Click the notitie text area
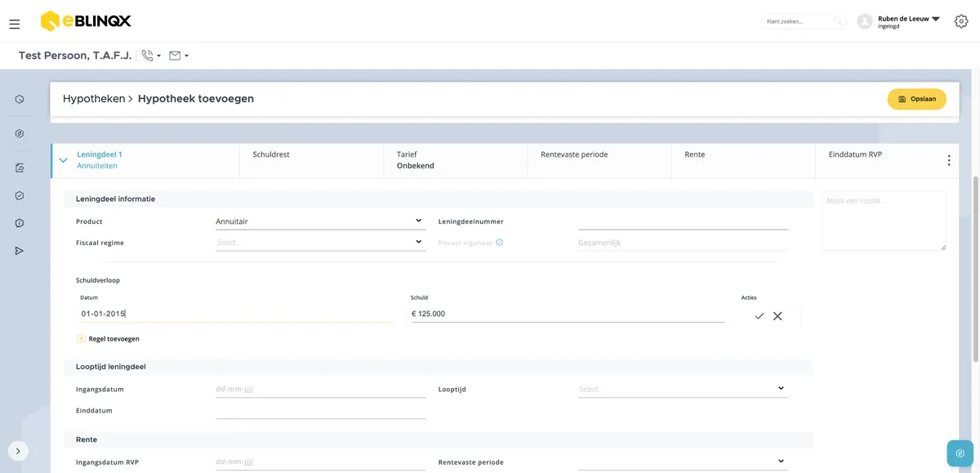This screenshot has height=473, width=980. point(884,221)
